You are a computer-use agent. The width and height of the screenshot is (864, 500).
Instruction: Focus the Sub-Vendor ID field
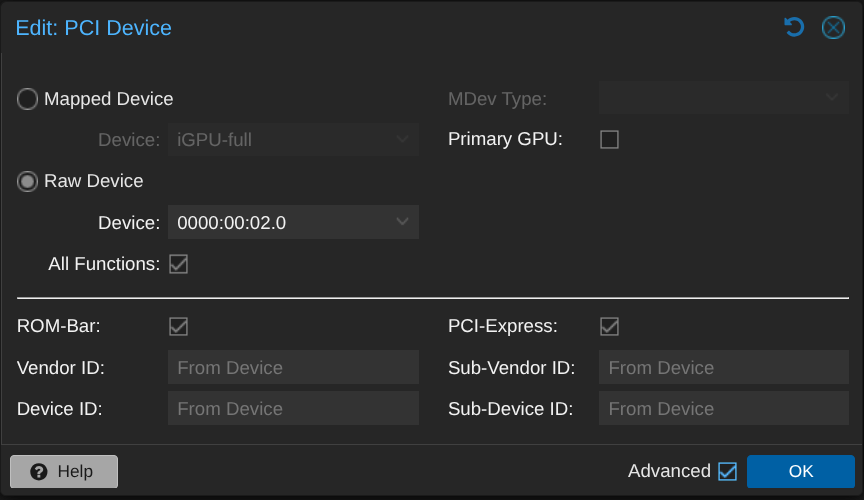tap(723, 368)
